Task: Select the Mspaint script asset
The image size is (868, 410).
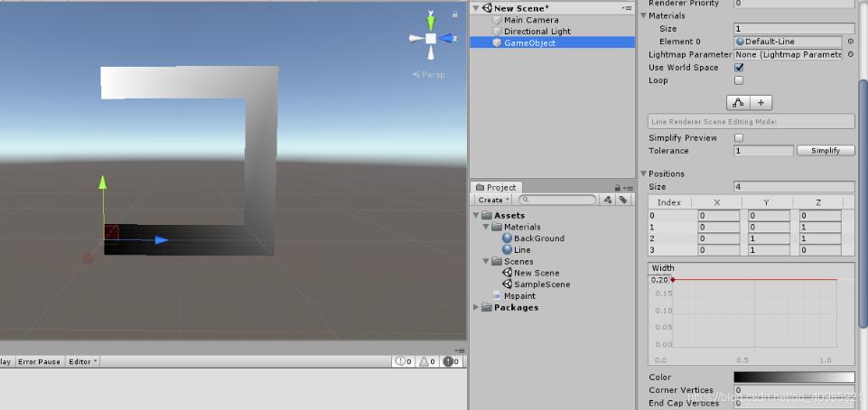Action: coord(519,296)
